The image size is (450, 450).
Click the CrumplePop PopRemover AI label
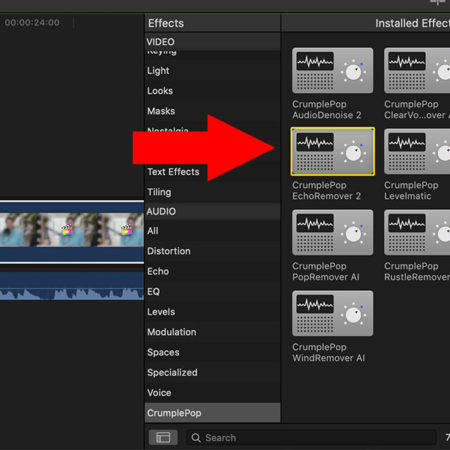click(326, 272)
